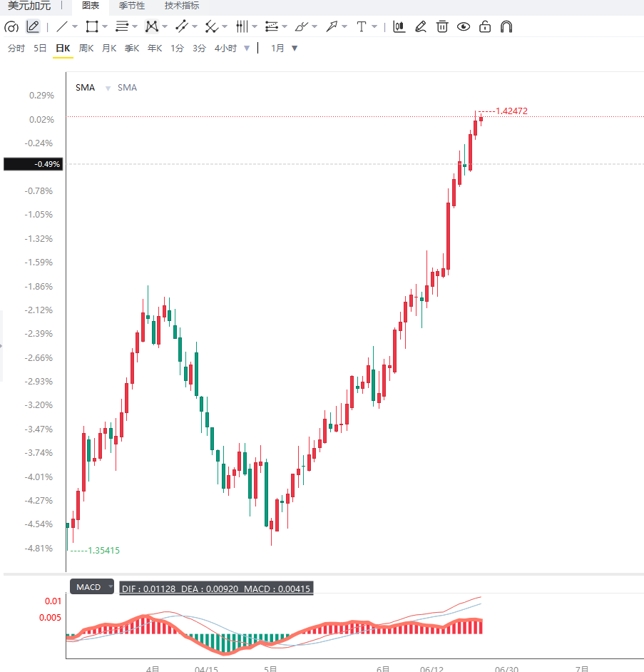
Task: Click the -4.81% axis label
Action: 39,548
